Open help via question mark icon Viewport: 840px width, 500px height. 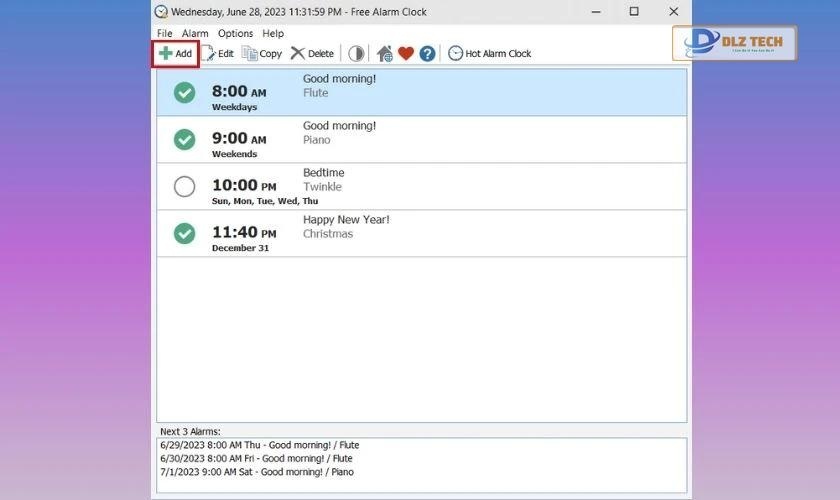click(427, 53)
